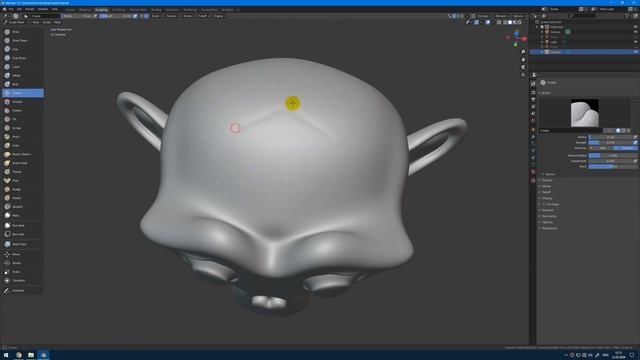Select the Mesh Filter tool
The width and height of the screenshot is (640, 360).
(22, 244)
